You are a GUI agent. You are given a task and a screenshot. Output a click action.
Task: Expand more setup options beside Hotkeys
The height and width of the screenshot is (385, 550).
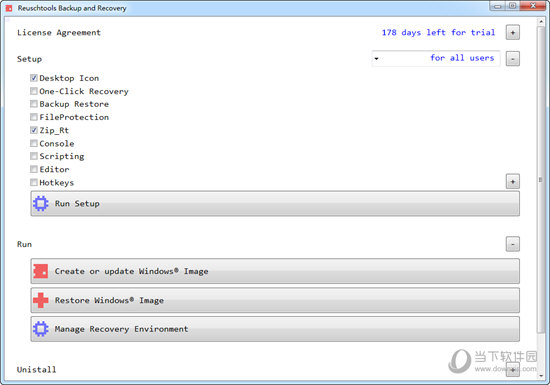(512, 181)
